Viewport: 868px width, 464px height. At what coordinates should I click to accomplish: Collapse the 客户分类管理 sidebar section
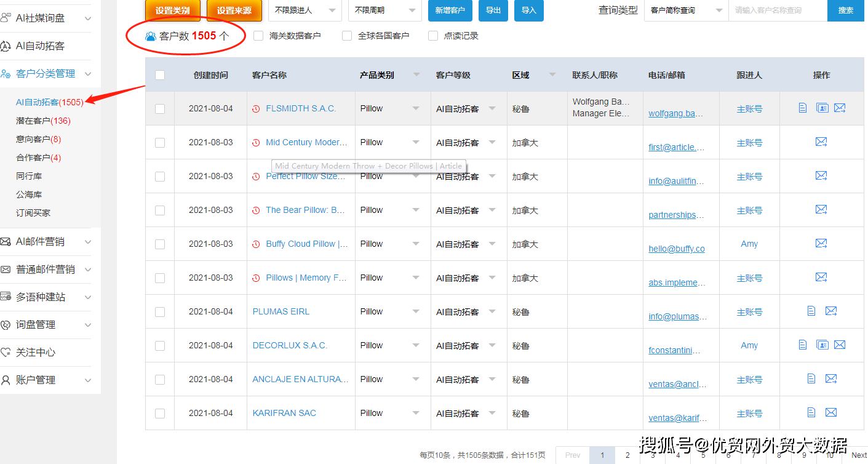pos(89,73)
